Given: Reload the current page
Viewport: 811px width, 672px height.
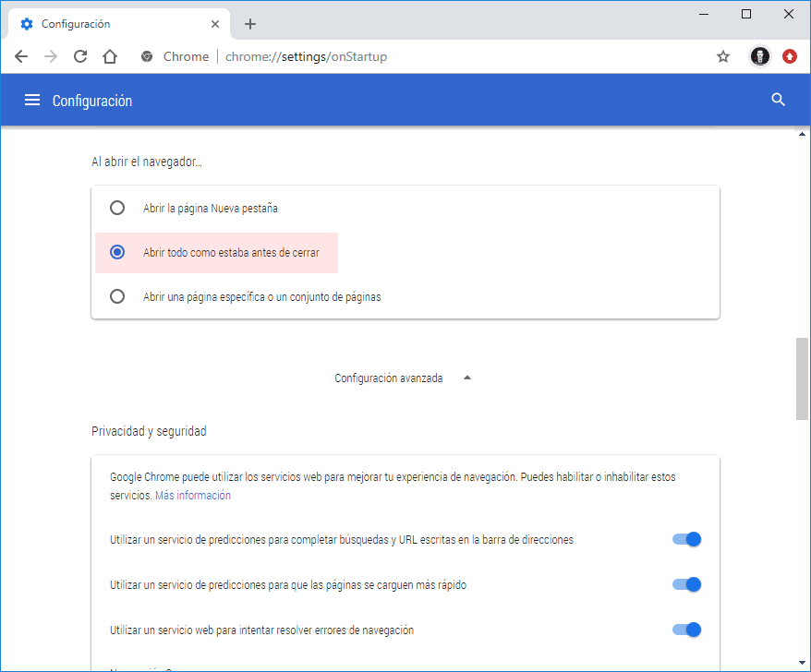Looking at the screenshot, I should pyautogui.click(x=80, y=56).
